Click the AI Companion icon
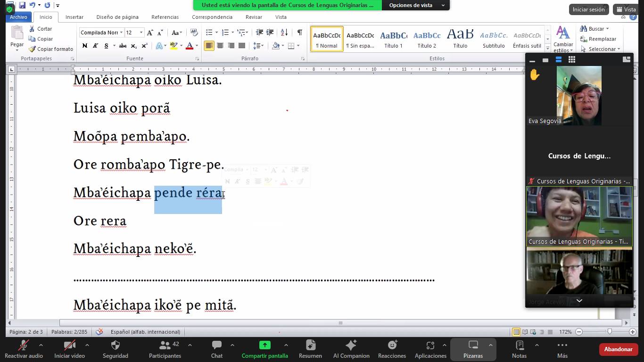The width and height of the screenshot is (644, 362). pyautogui.click(x=351, y=346)
